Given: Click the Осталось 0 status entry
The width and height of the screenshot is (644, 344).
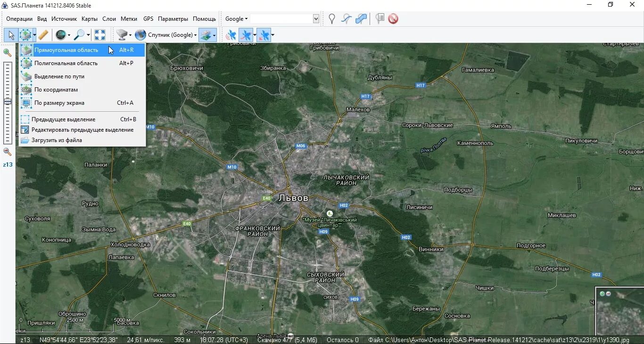Looking at the screenshot, I should (x=343, y=340).
